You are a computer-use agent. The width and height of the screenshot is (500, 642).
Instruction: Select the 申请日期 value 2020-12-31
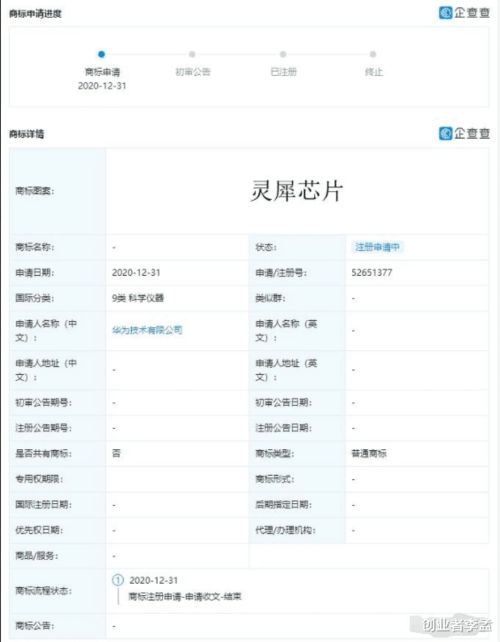(136, 273)
